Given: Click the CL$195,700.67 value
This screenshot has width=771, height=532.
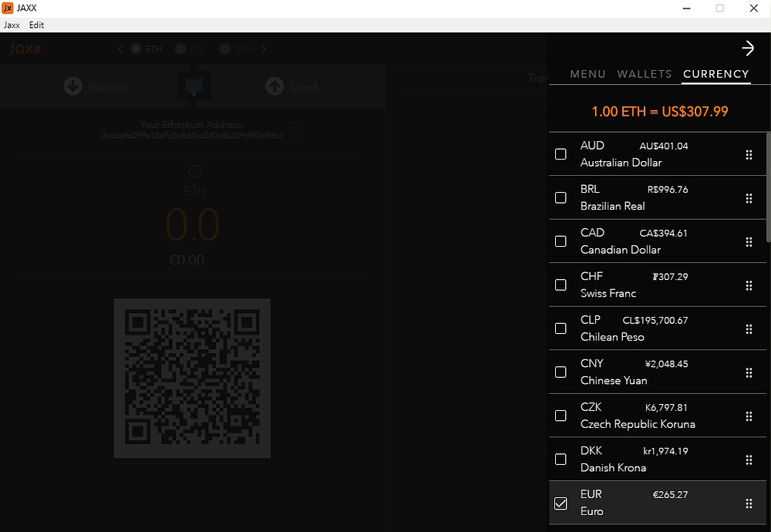Looking at the screenshot, I should coord(655,321).
